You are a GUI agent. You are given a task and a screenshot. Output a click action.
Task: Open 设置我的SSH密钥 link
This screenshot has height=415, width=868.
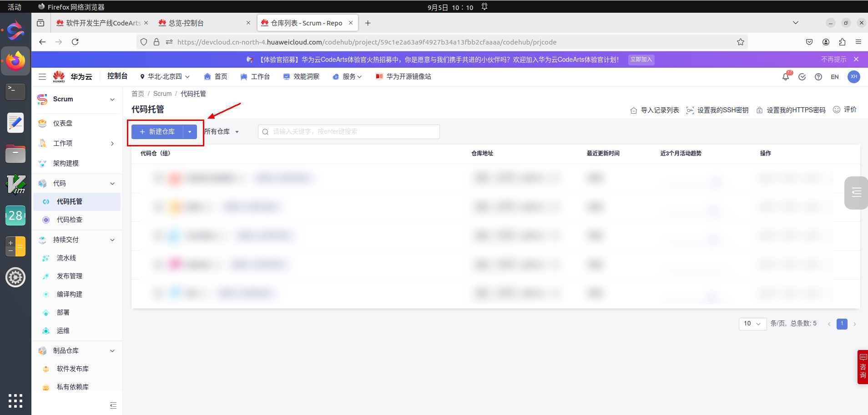coord(717,110)
